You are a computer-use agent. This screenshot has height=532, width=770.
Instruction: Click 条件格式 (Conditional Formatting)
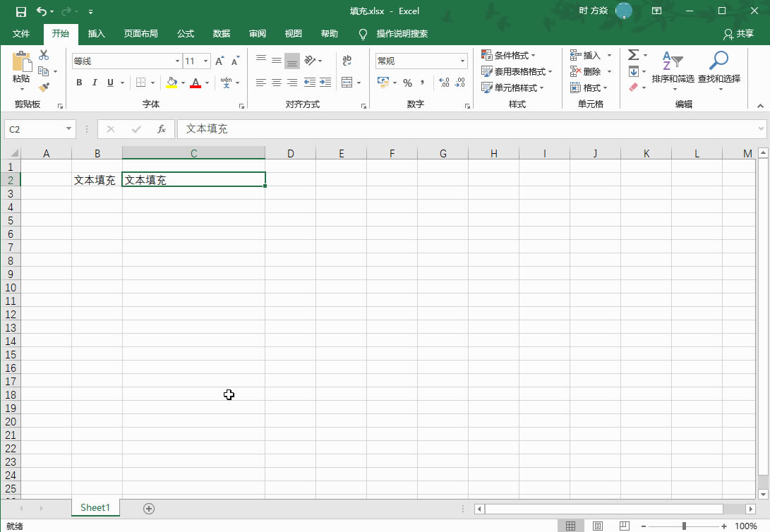[x=508, y=54]
